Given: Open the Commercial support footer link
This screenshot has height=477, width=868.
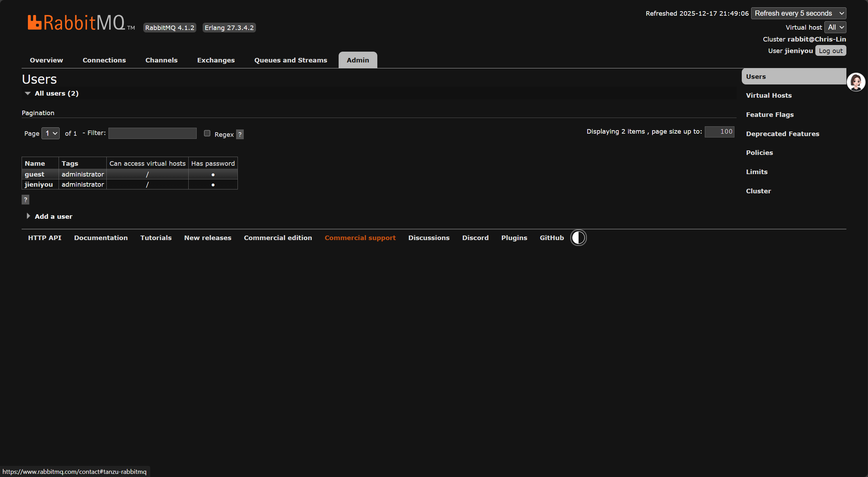Looking at the screenshot, I should (360, 238).
